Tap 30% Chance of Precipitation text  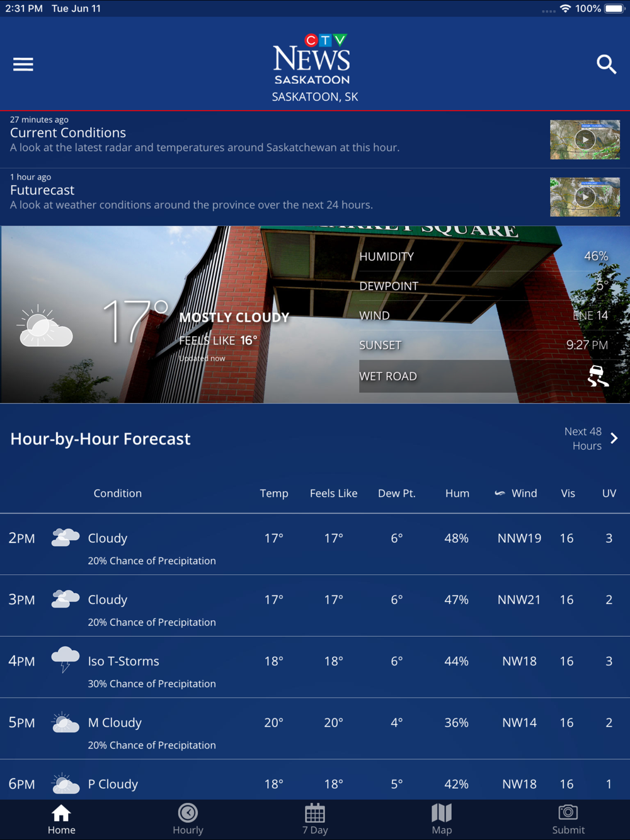coord(152,684)
